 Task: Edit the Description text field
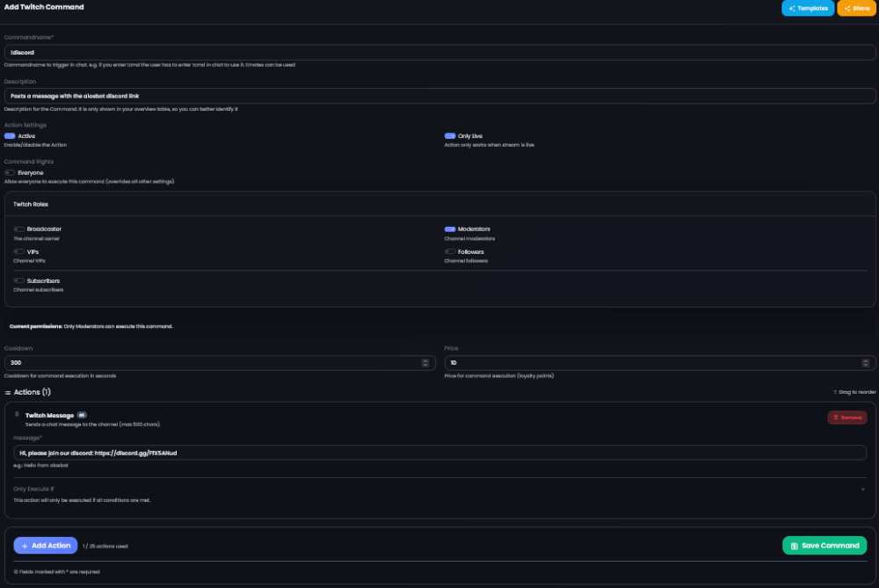click(x=439, y=96)
